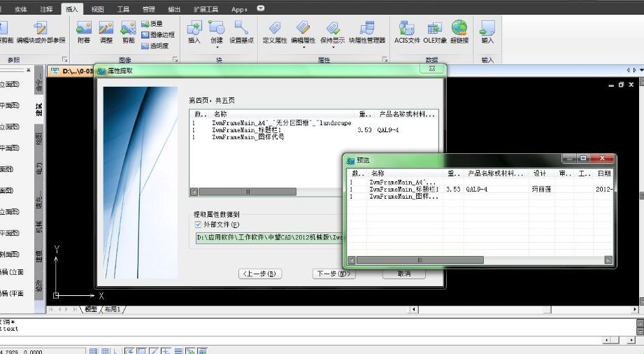Open the 透明度 (Transparency) image option

(155, 46)
